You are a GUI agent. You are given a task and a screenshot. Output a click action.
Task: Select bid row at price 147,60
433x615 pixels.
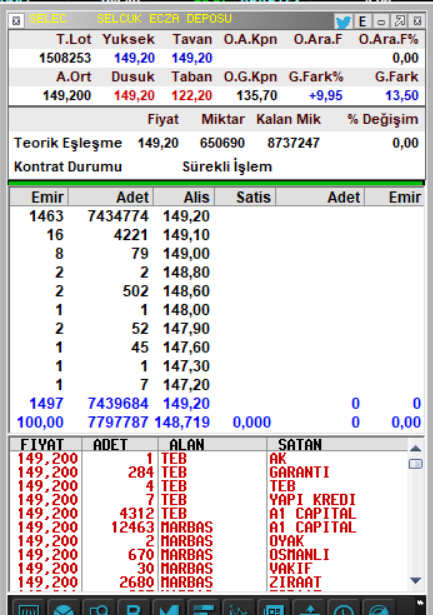(216, 347)
